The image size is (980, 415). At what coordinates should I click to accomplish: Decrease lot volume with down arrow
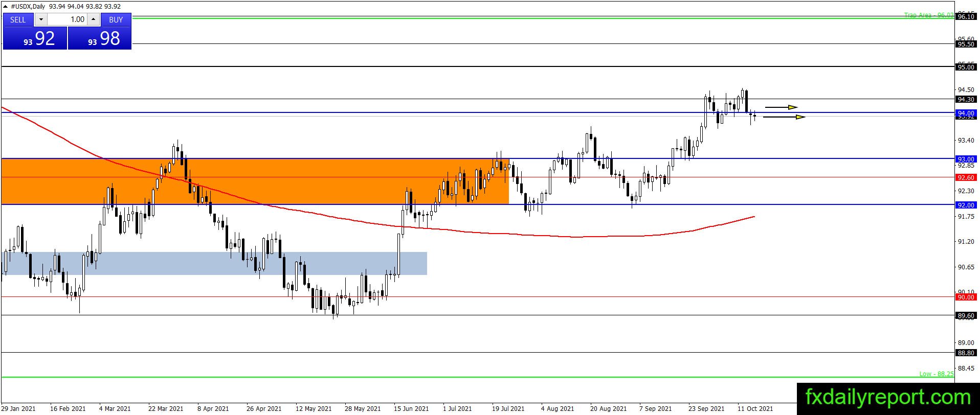(41, 19)
